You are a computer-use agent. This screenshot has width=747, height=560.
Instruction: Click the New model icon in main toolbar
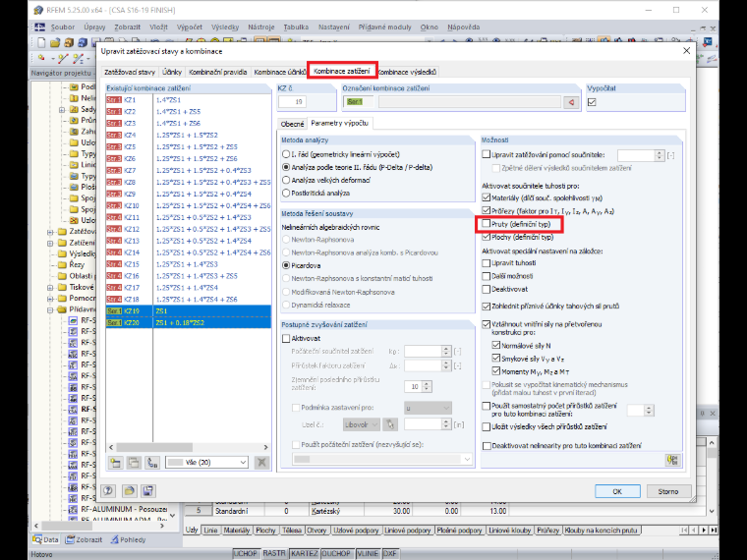41,43
